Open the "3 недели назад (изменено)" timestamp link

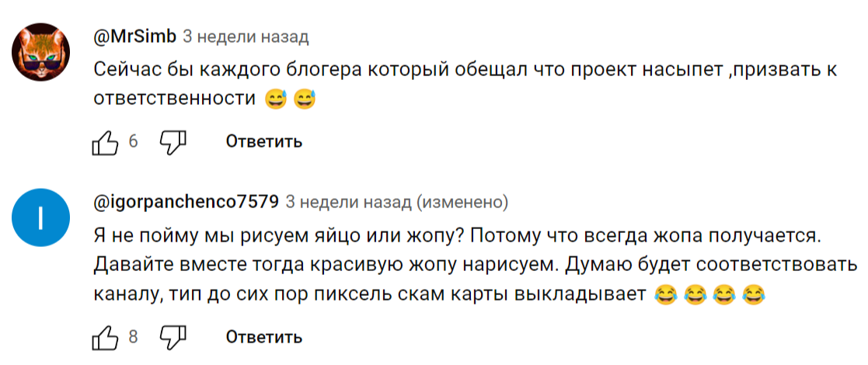tap(397, 203)
